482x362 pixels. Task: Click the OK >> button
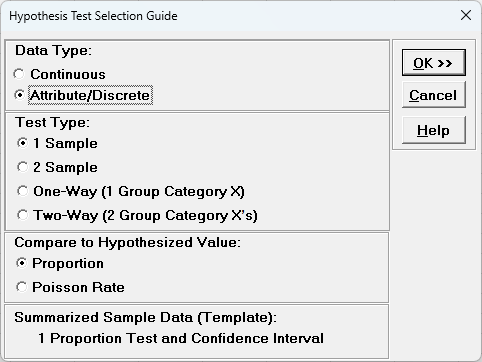pos(434,63)
